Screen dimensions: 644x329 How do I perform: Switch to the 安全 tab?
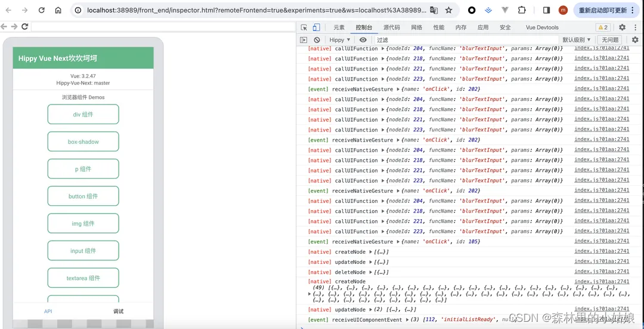(505, 27)
